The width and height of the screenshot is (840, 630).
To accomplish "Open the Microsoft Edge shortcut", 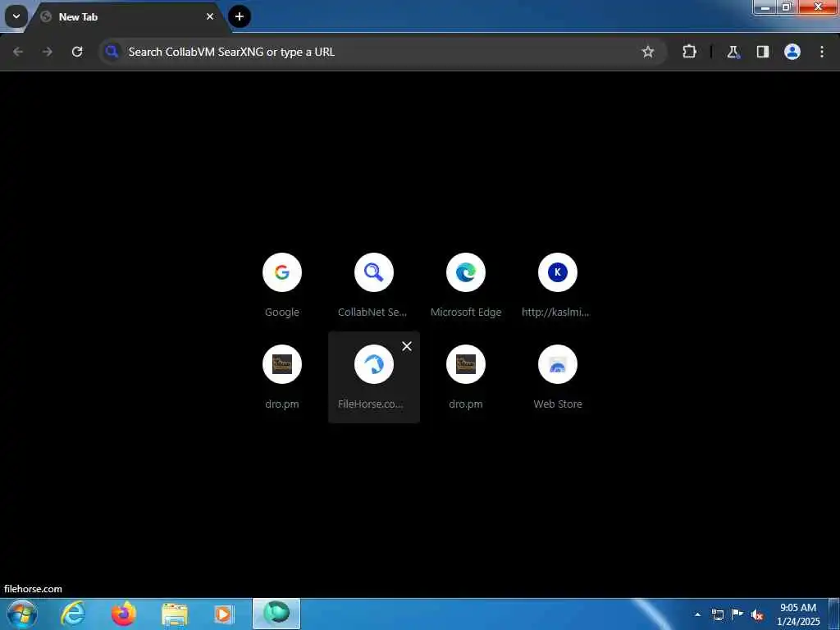I will point(466,285).
